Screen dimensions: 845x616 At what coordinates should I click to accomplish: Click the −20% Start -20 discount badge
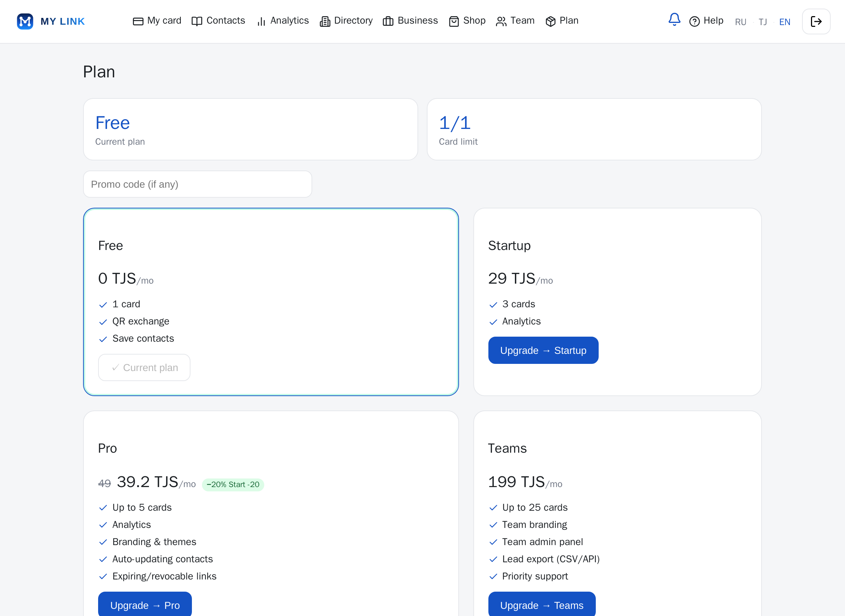[x=233, y=485]
